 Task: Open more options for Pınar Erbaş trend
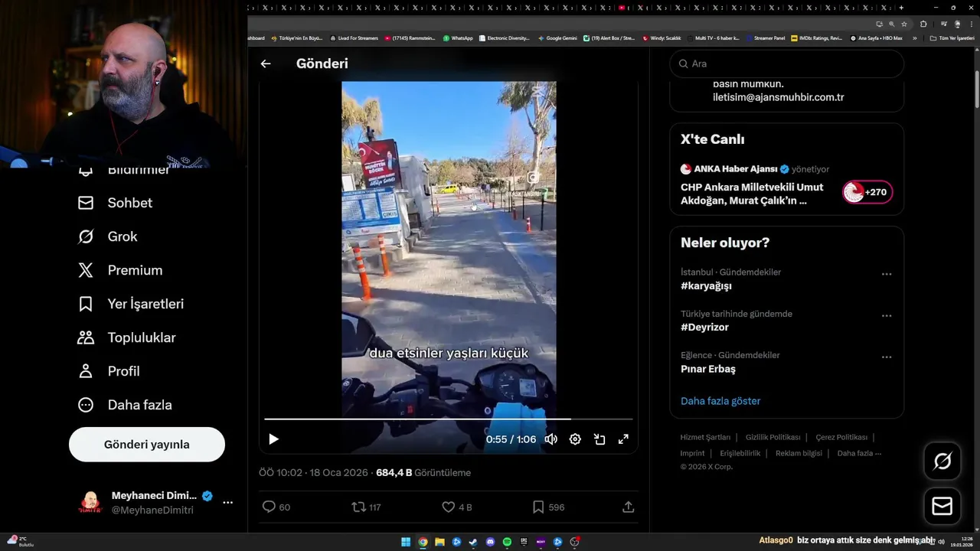887,357
